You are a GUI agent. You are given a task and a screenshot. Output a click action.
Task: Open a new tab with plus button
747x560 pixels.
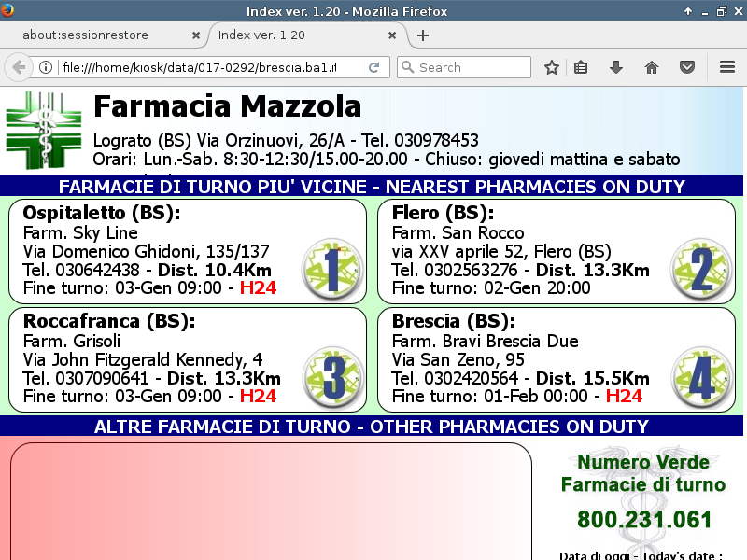(423, 35)
